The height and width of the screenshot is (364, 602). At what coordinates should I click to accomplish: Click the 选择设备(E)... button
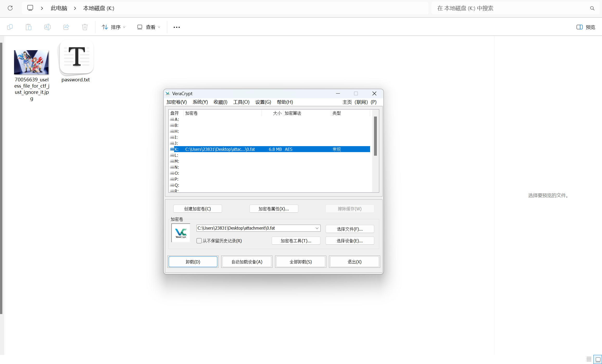(350, 241)
